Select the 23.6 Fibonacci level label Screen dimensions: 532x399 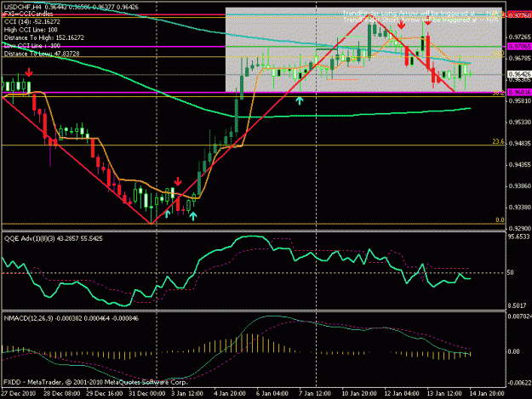point(498,142)
